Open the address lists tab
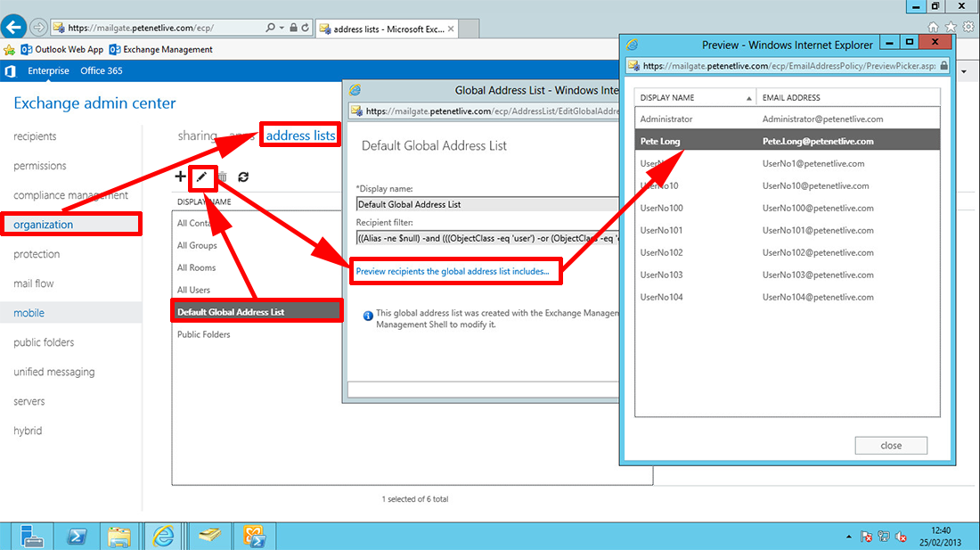The image size is (980, 550). [300, 135]
